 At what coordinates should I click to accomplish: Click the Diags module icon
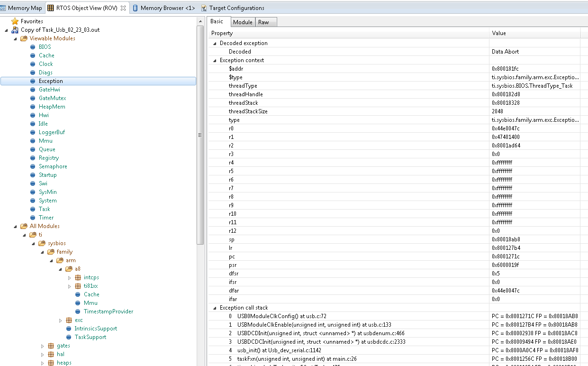33,73
